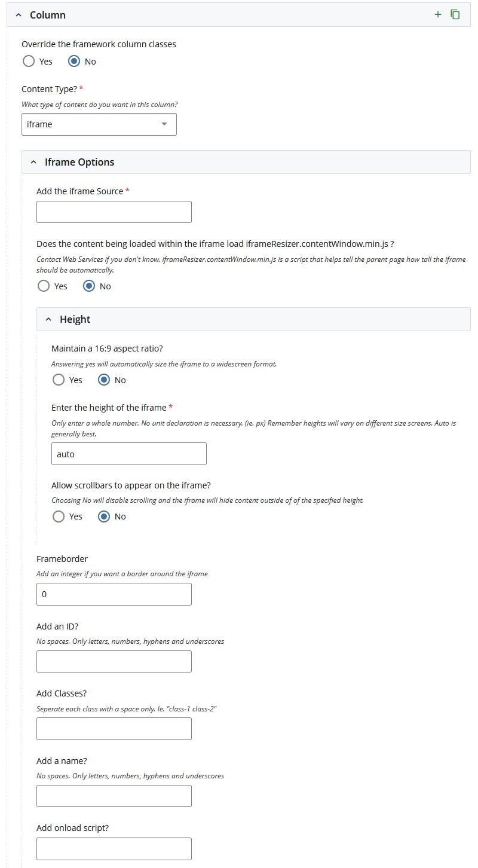Enable the 16:9 aspect ratio option
Image resolution: width=478 pixels, height=868 pixels.
pos(58,380)
